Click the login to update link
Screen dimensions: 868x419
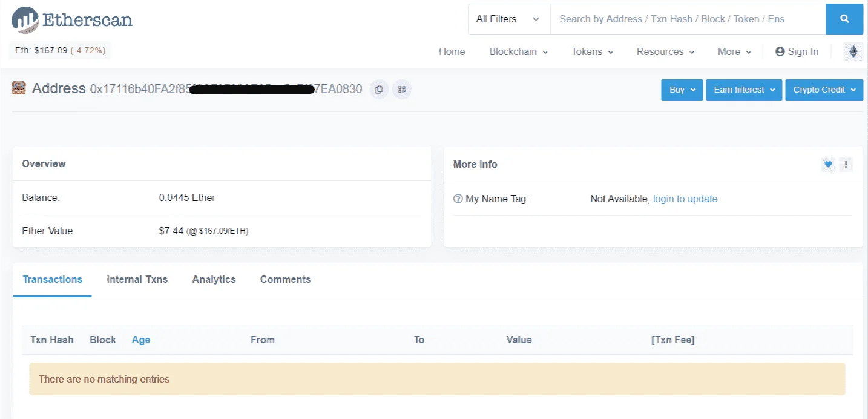(x=685, y=199)
